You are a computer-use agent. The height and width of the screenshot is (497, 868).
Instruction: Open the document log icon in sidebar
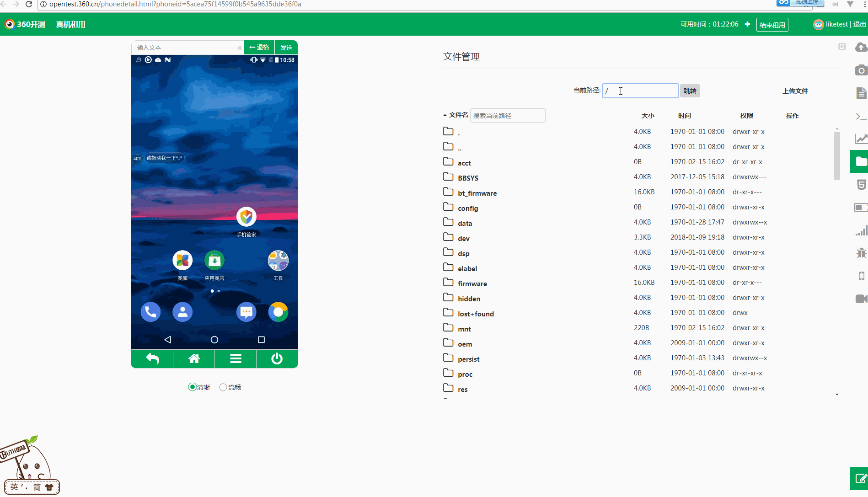(x=861, y=93)
